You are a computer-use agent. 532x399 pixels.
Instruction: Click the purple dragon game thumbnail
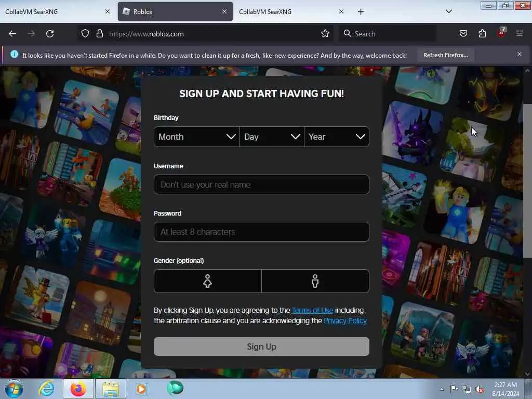(x=412, y=133)
